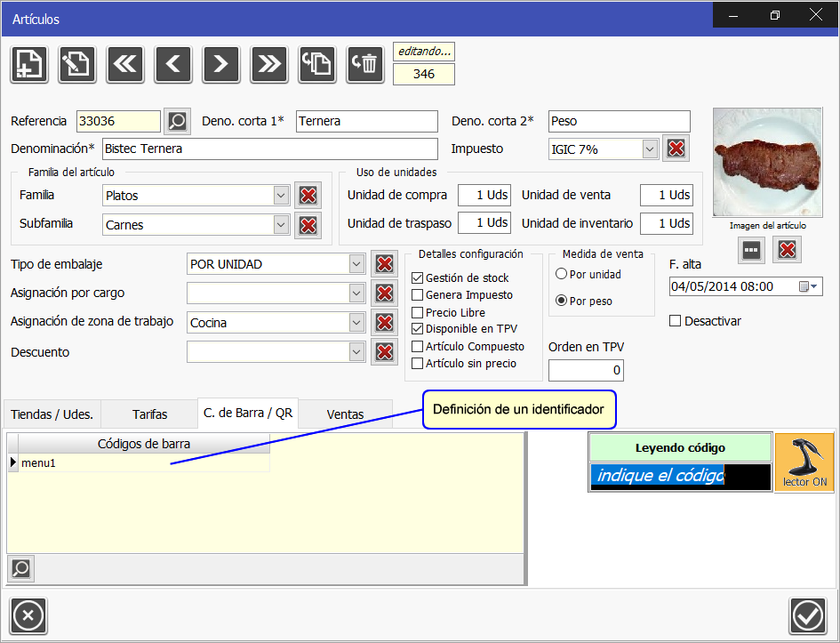Confirm changes with the checkmark button
Image resolution: width=840 pixels, height=643 pixels.
click(x=808, y=615)
